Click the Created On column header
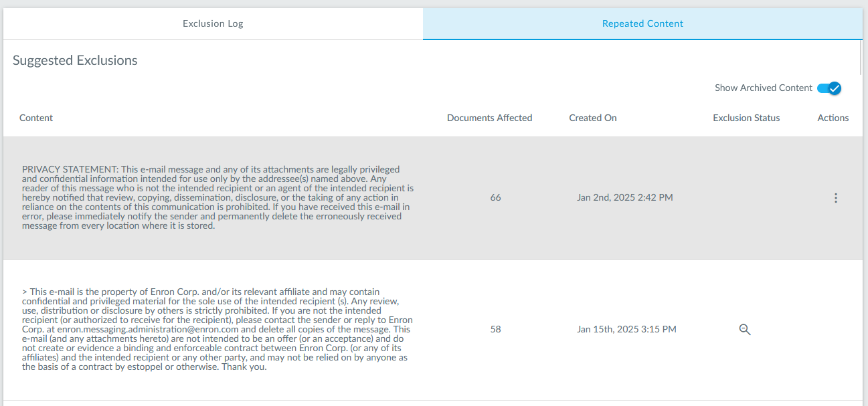This screenshot has width=868, height=406. point(592,118)
